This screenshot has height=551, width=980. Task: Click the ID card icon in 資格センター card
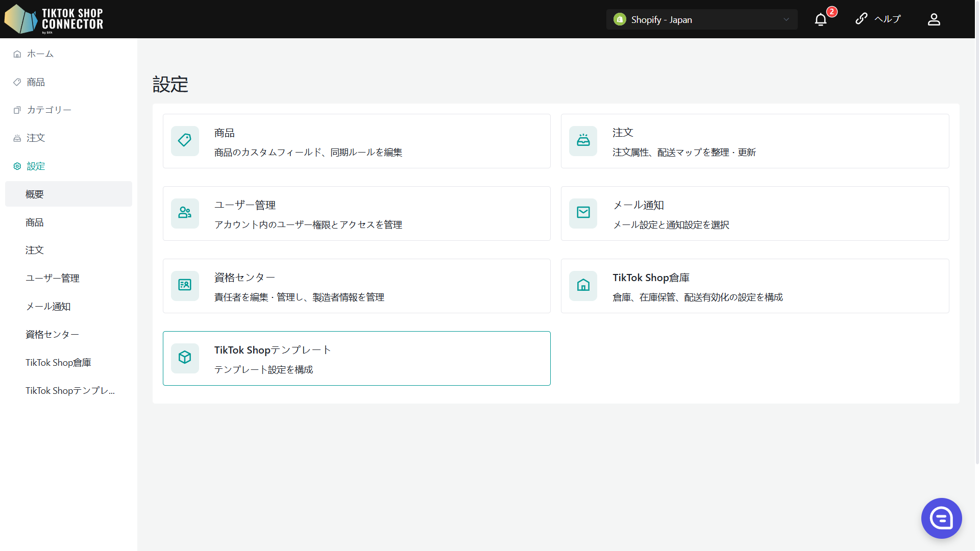[185, 286]
